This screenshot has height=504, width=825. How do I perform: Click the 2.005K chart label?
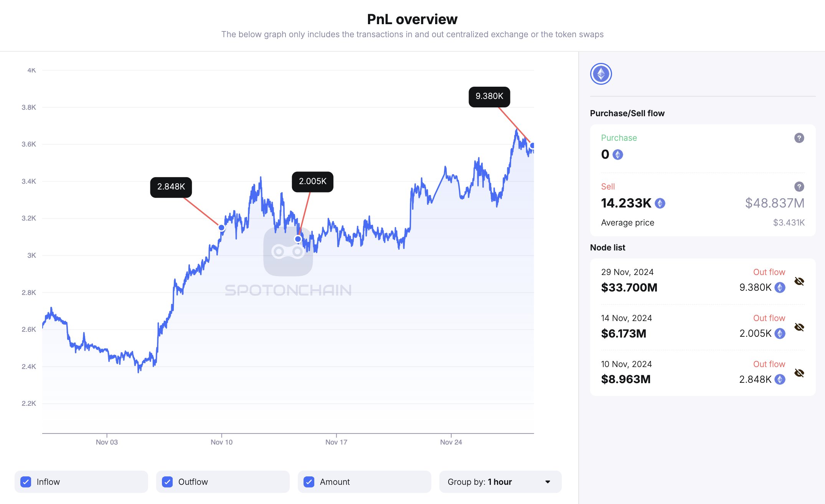[x=312, y=181]
